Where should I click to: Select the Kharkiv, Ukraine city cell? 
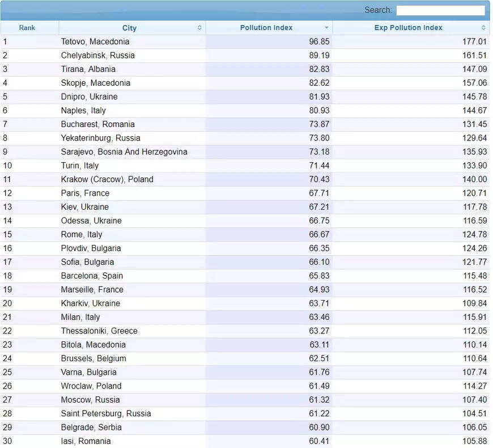coord(132,303)
